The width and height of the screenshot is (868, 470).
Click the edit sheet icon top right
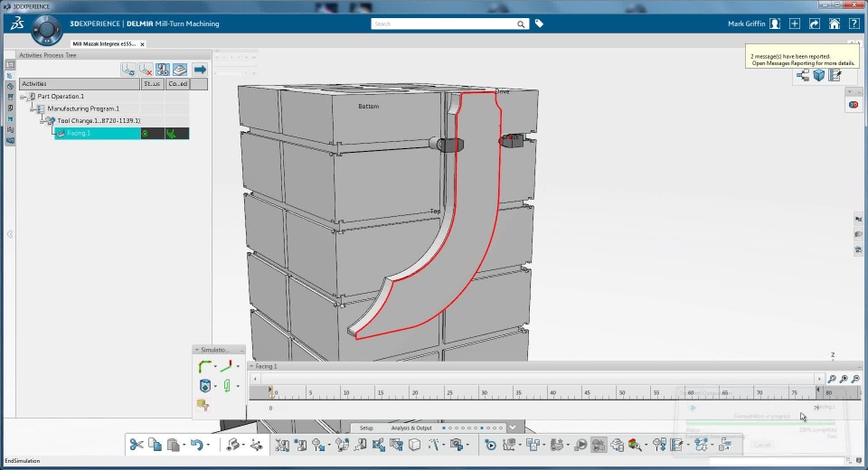point(835,75)
